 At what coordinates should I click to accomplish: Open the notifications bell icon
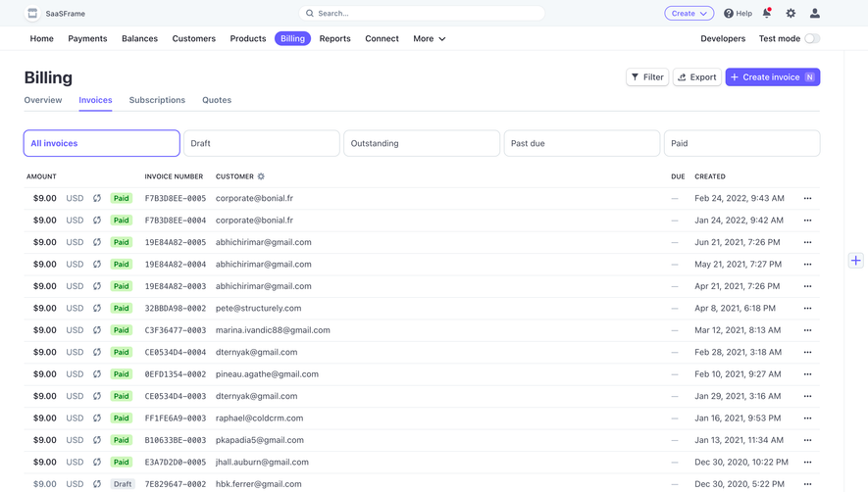767,13
